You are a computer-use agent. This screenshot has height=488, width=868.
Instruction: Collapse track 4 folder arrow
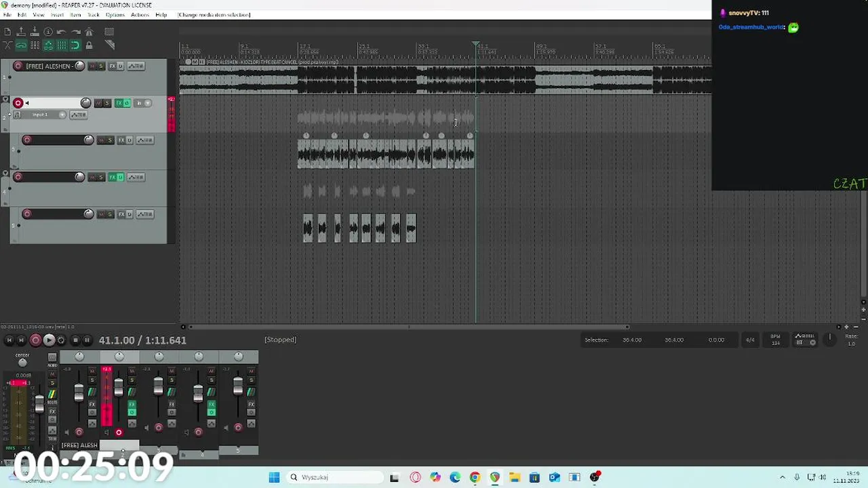(6, 174)
